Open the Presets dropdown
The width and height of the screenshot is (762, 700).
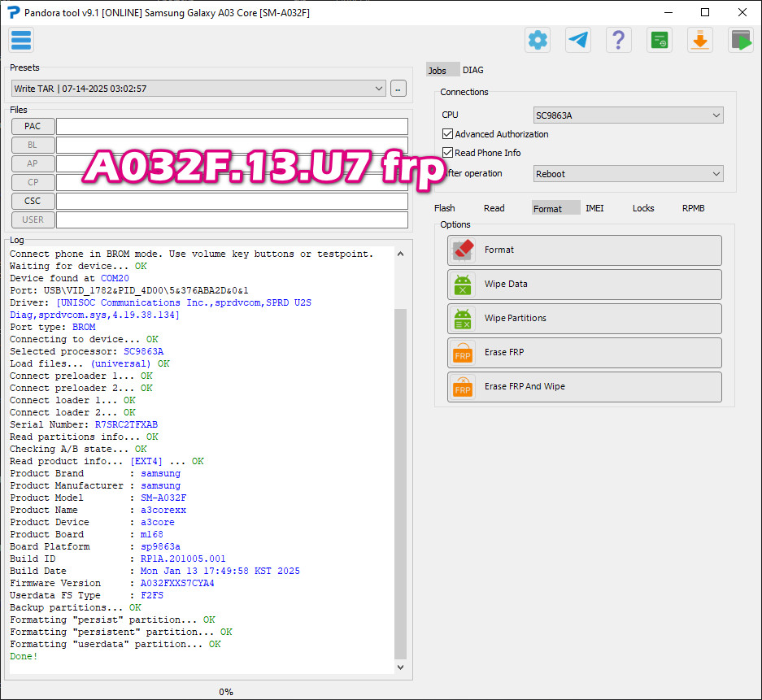click(198, 89)
